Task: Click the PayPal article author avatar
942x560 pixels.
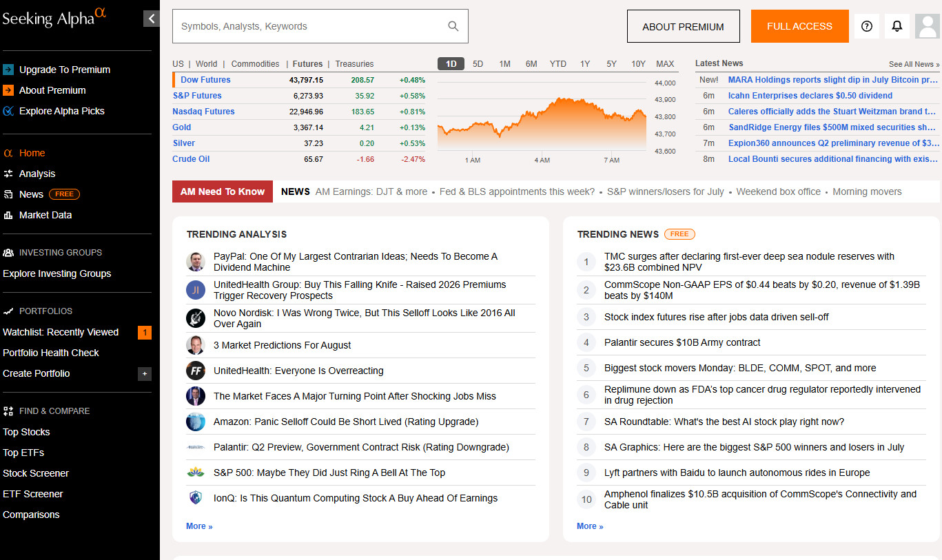Action: coord(196,262)
